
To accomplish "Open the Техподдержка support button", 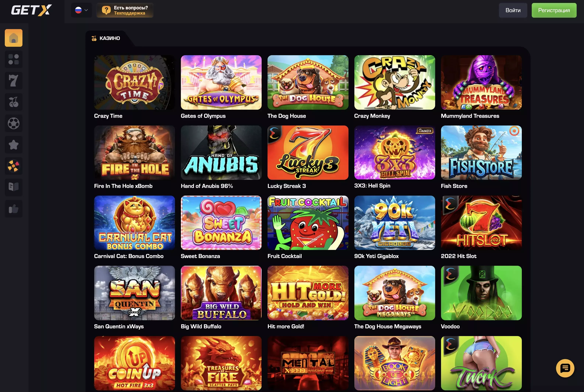I will (125, 10).
